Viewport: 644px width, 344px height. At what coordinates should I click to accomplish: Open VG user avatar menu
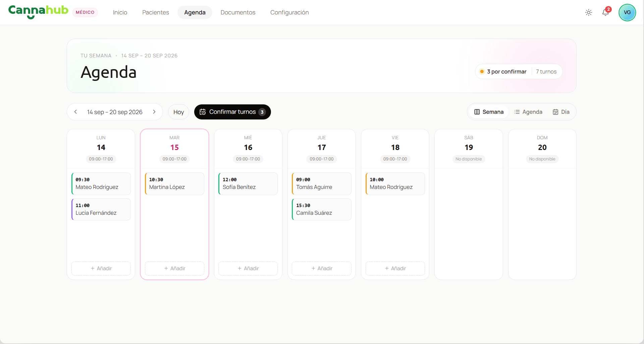pyautogui.click(x=627, y=12)
